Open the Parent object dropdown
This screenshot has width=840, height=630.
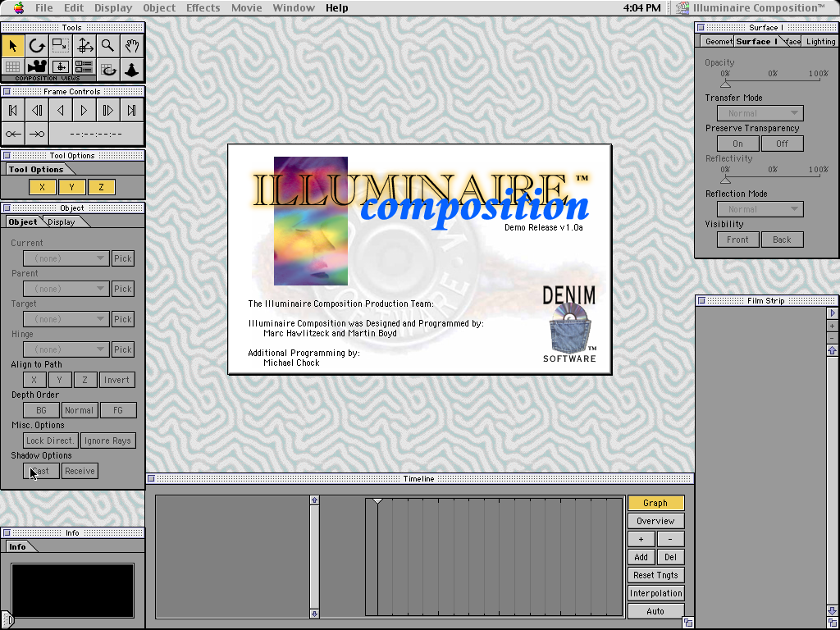coord(66,289)
